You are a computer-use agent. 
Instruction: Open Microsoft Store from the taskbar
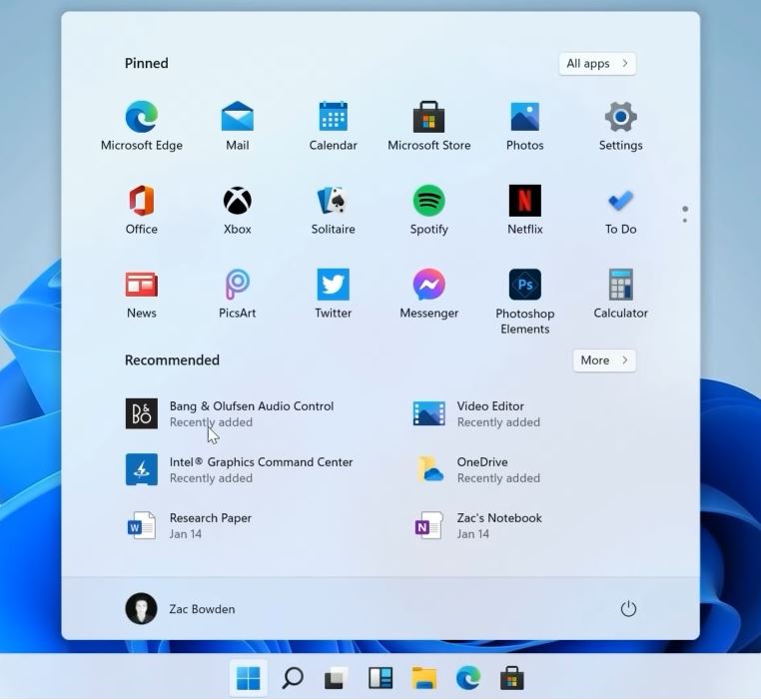click(x=512, y=678)
